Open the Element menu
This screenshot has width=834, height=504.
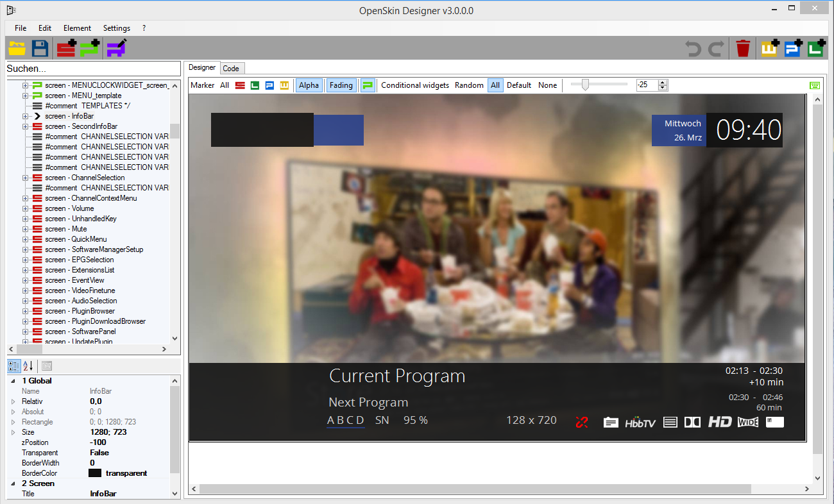tap(77, 28)
